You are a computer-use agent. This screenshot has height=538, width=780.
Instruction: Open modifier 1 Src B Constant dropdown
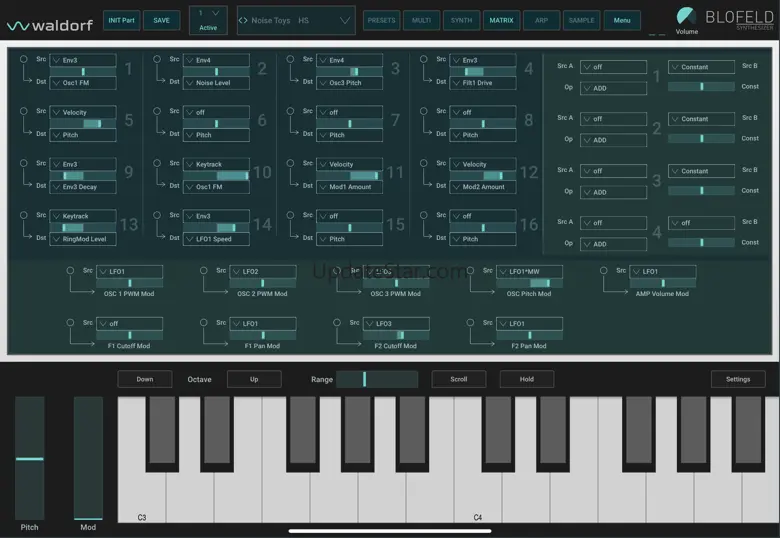(x=701, y=67)
